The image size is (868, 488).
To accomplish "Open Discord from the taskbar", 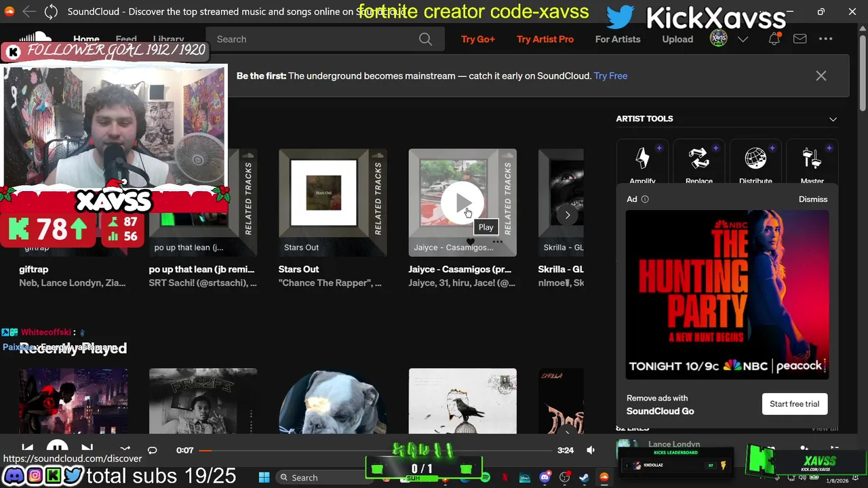I will (x=545, y=477).
